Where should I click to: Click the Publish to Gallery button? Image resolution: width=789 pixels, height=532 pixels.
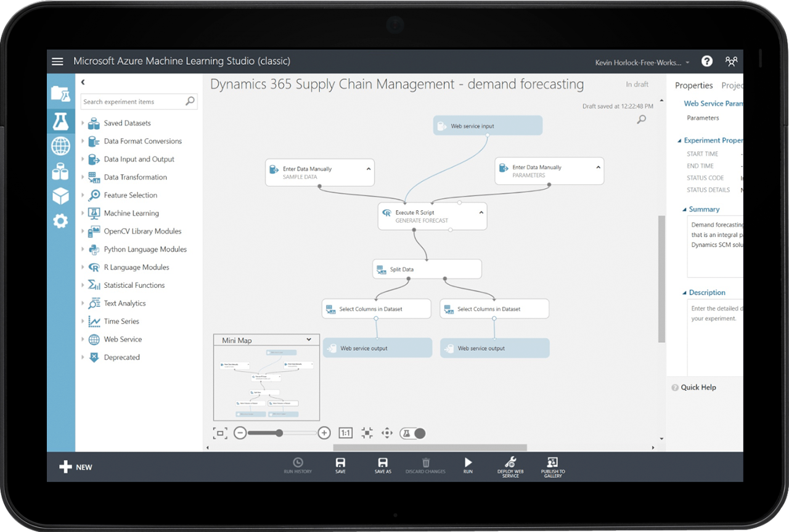553,467
